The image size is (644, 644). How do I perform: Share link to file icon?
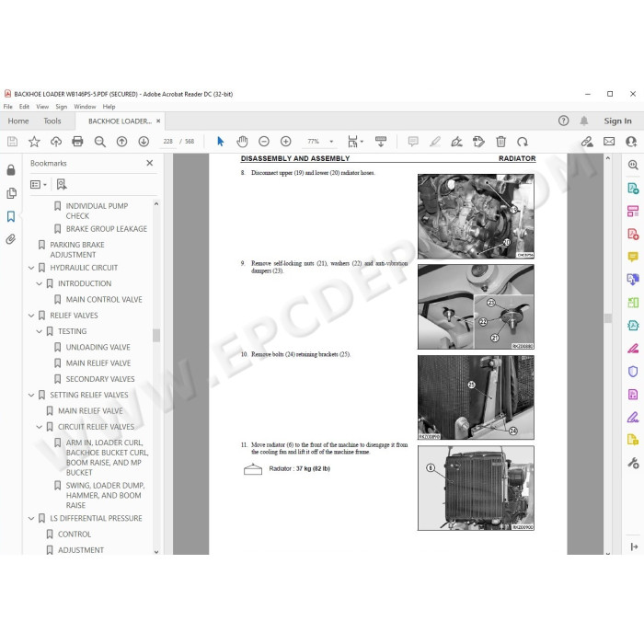(x=587, y=142)
